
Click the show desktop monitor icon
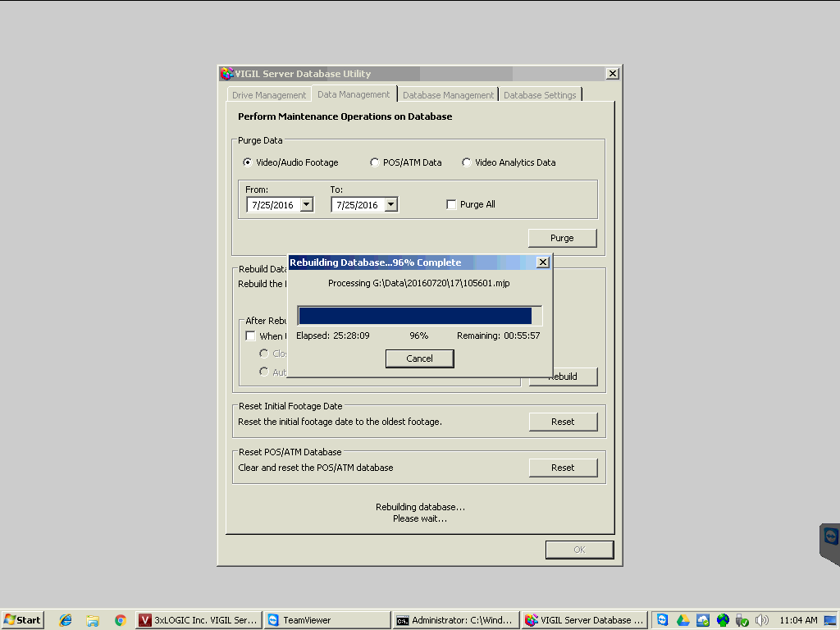pos(831,620)
